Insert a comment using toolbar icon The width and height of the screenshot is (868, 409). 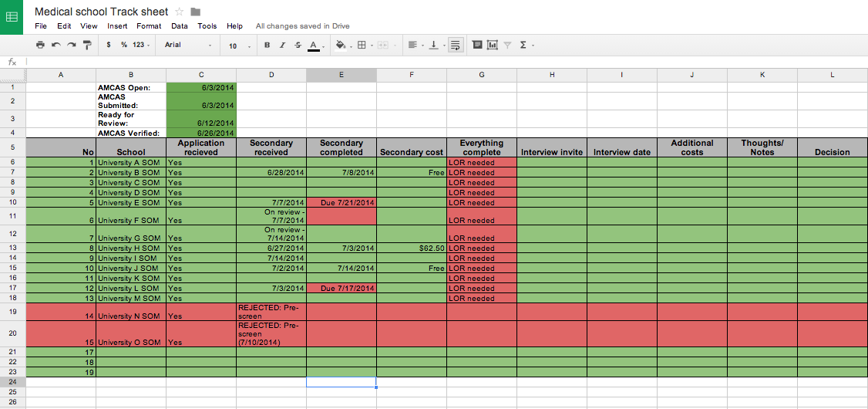(x=477, y=46)
